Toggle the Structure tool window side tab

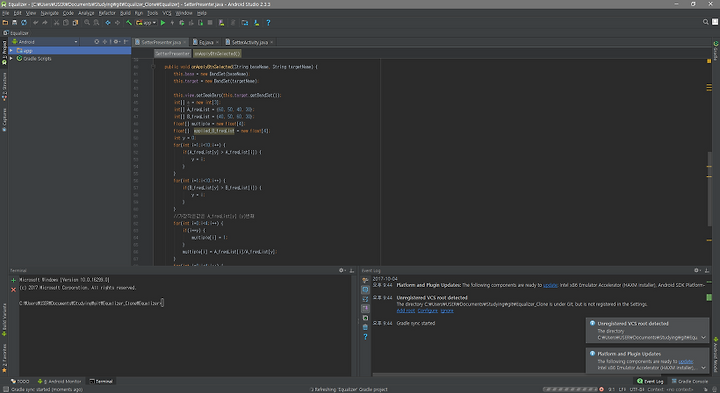pos(4,86)
